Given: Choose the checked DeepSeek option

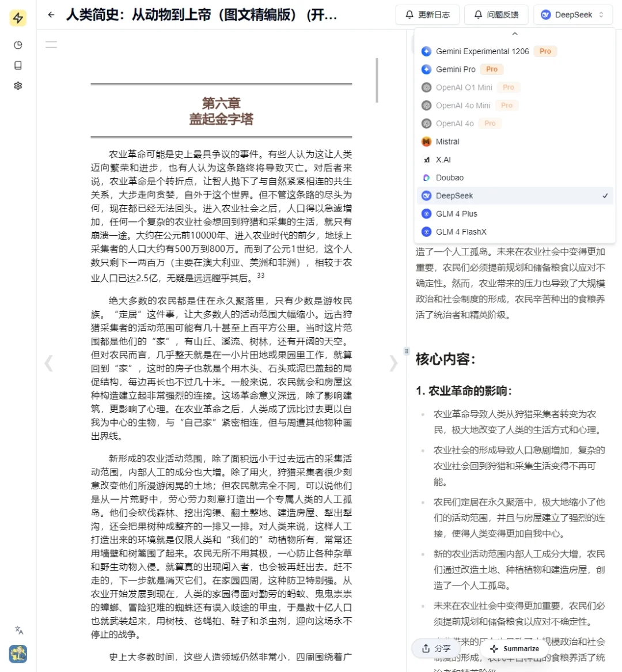Looking at the screenshot, I should pos(515,196).
